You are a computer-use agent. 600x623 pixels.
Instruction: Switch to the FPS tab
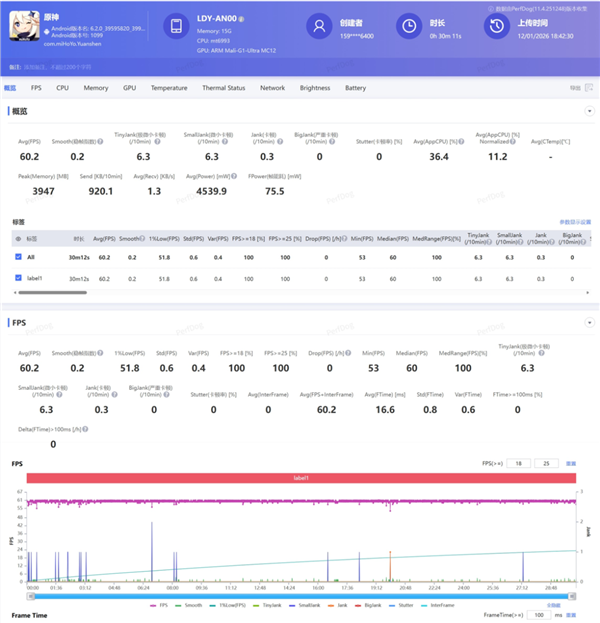point(36,88)
